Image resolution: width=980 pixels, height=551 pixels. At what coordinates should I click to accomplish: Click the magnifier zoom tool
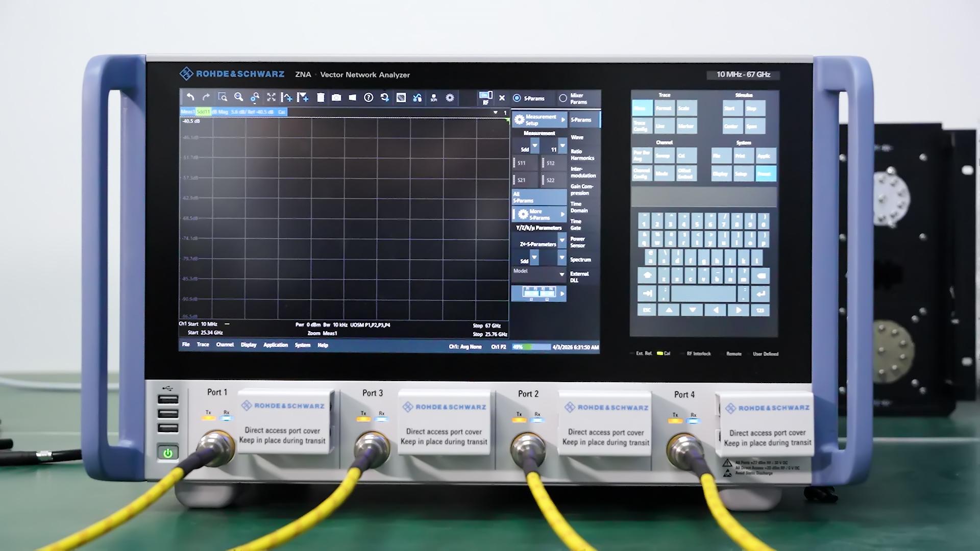coord(238,97)
